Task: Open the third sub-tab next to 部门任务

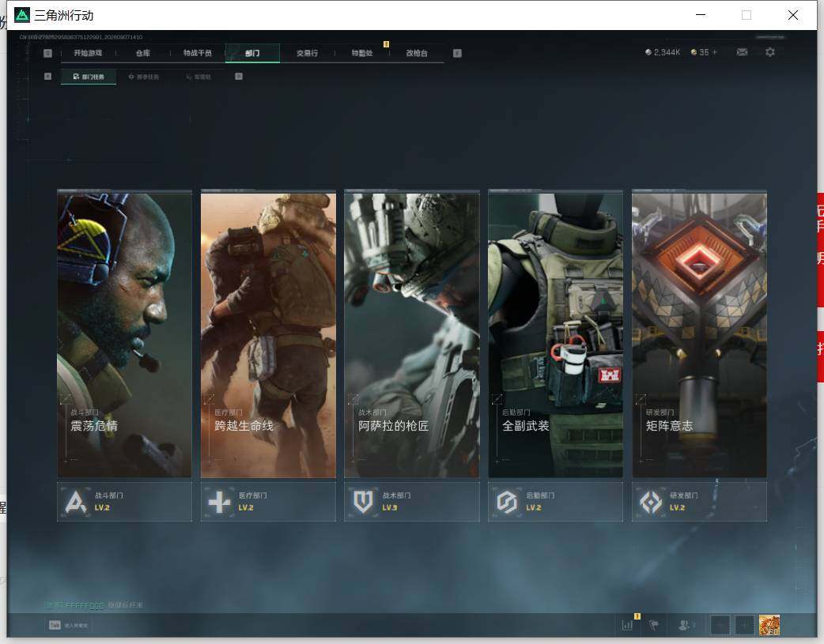Action: (198, 77)
